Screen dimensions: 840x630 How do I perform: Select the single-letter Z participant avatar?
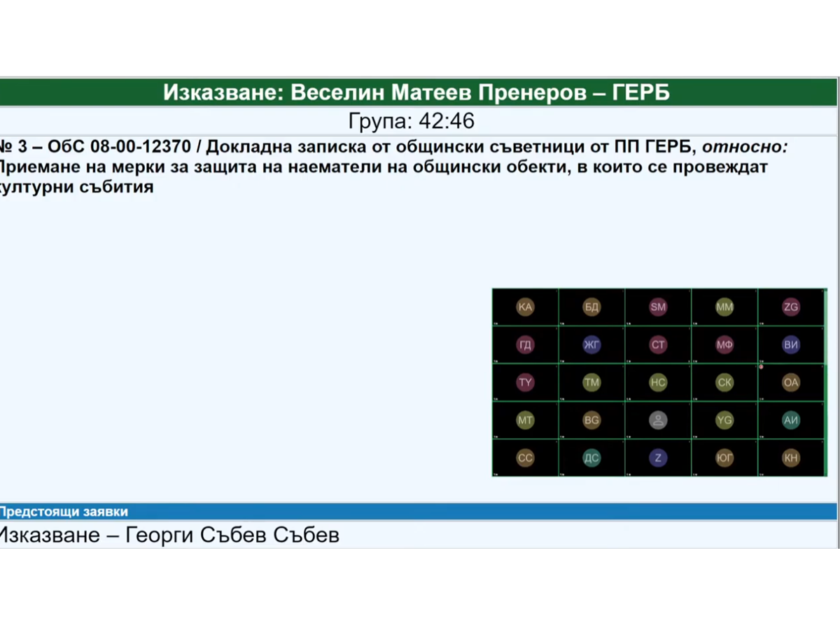click(x=658, y=458)
